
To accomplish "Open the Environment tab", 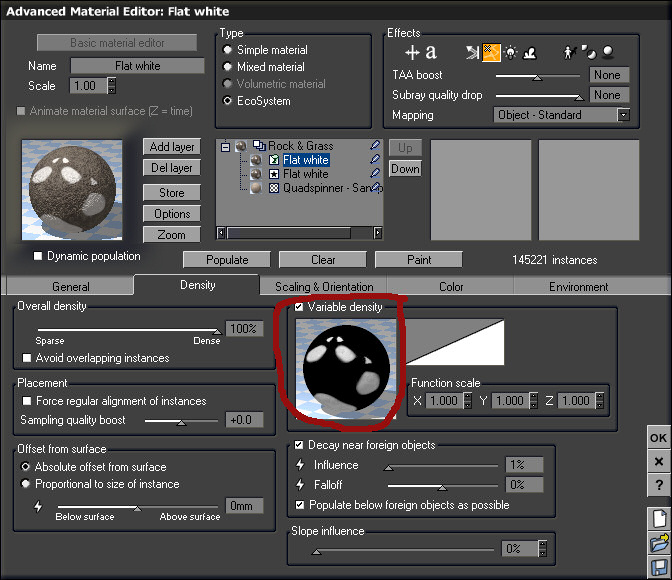I will coord(578,286).
